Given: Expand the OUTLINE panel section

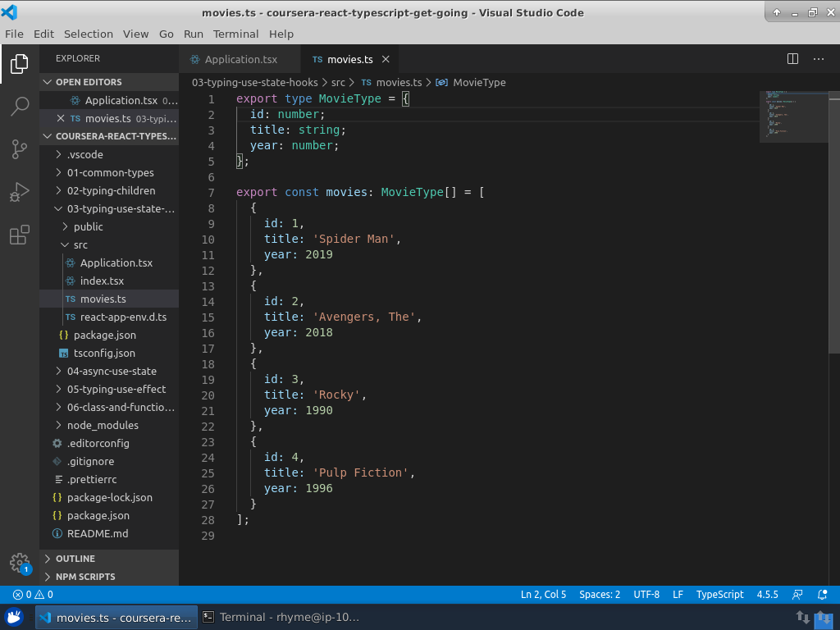Looking at the screenshot, I should click(x=75, y=559).
